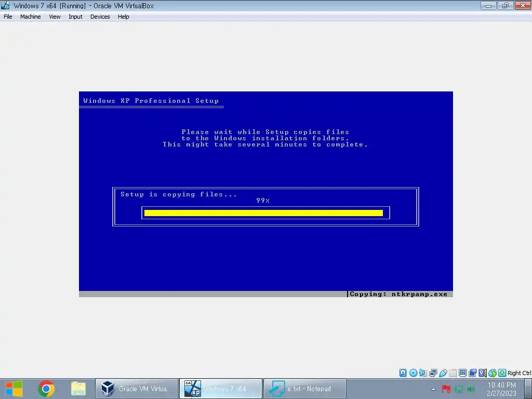Click the display settings status icon
The width and height of the screenshot is (532, 399).
click(x=462, y=373)
